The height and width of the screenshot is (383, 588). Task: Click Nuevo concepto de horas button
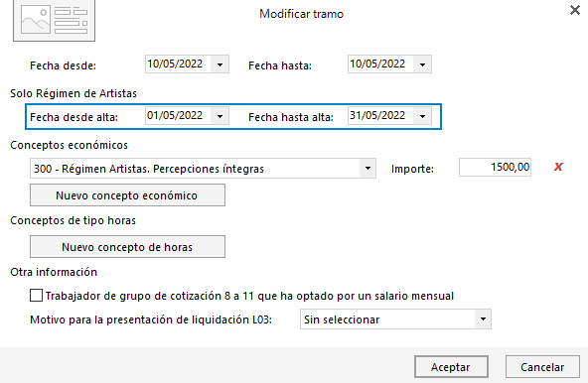pos(127,247)
